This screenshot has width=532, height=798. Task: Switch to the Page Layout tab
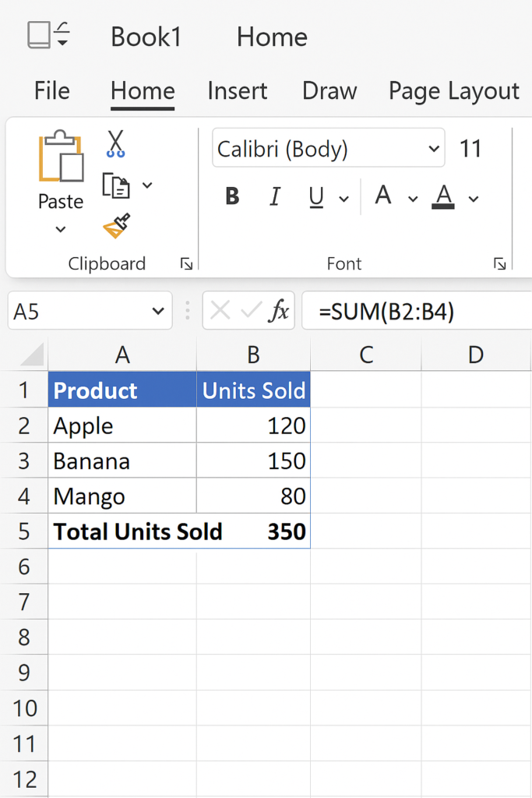[453, 91]
